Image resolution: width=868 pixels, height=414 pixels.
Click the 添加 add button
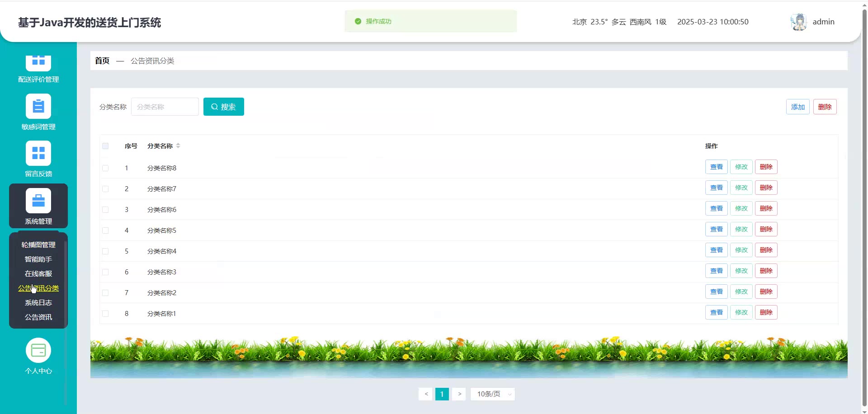coord(798,107)
